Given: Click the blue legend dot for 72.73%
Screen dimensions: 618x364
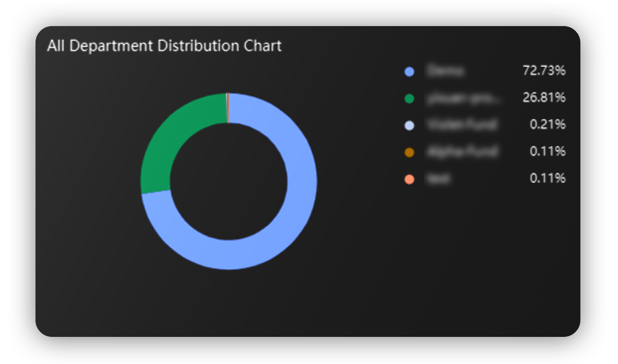Looking at the screenshot, I should (x=410, y=71).
